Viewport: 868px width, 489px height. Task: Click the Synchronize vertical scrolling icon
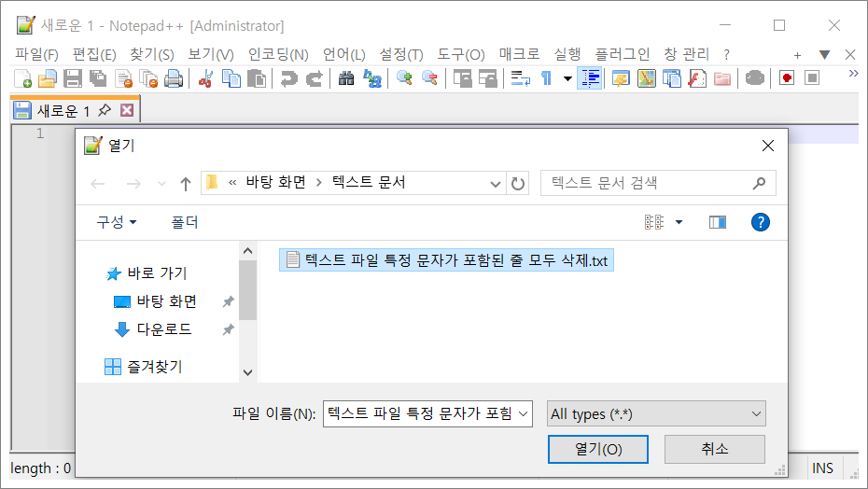[x=462, y=78]
